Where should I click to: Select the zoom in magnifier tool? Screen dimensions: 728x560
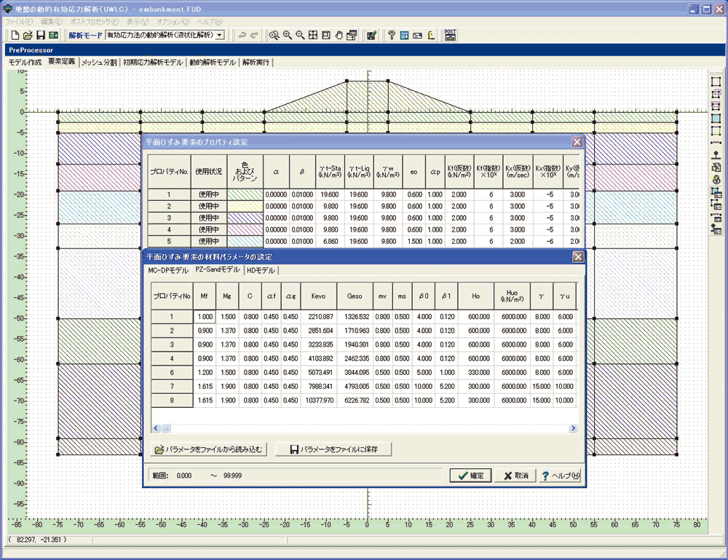(287, 35)
